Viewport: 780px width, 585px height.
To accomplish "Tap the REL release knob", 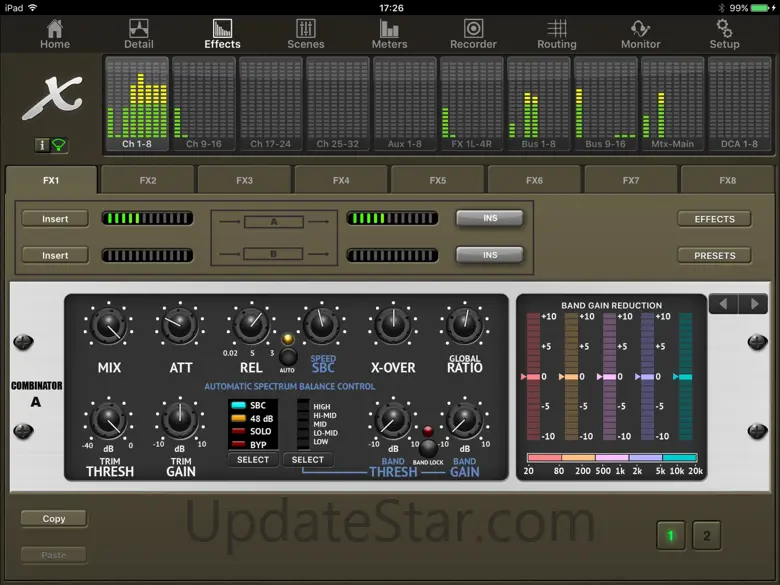I will tap(251, 326).
